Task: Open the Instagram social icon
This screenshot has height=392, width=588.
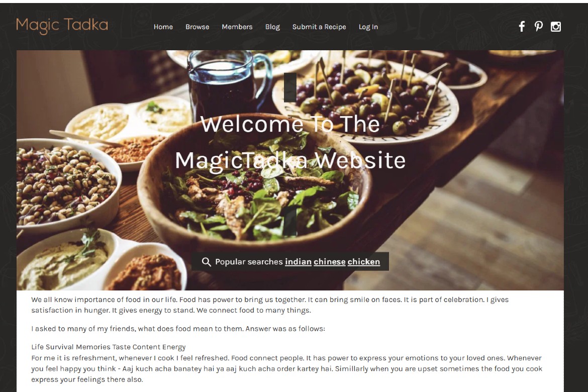Action: click(x=556, y=26)
